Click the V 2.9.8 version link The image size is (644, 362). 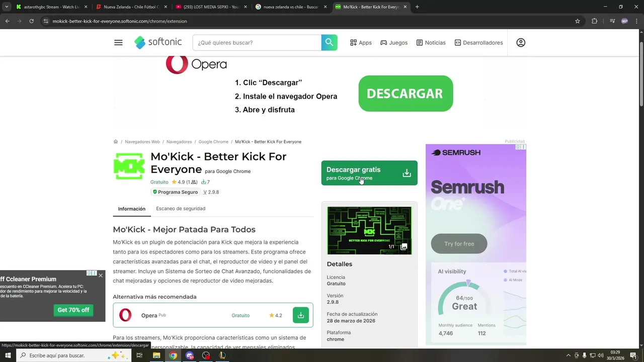click(x=211, y=192)
